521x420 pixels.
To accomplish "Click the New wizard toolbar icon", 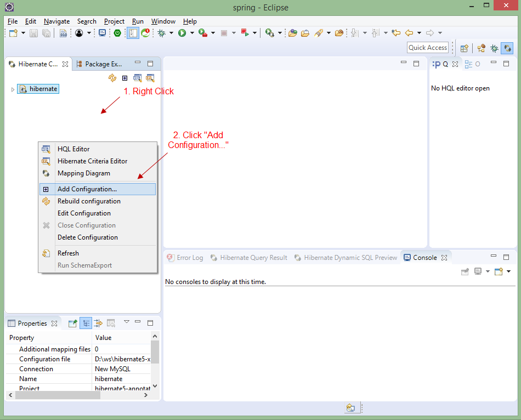I will click(13, 33).
